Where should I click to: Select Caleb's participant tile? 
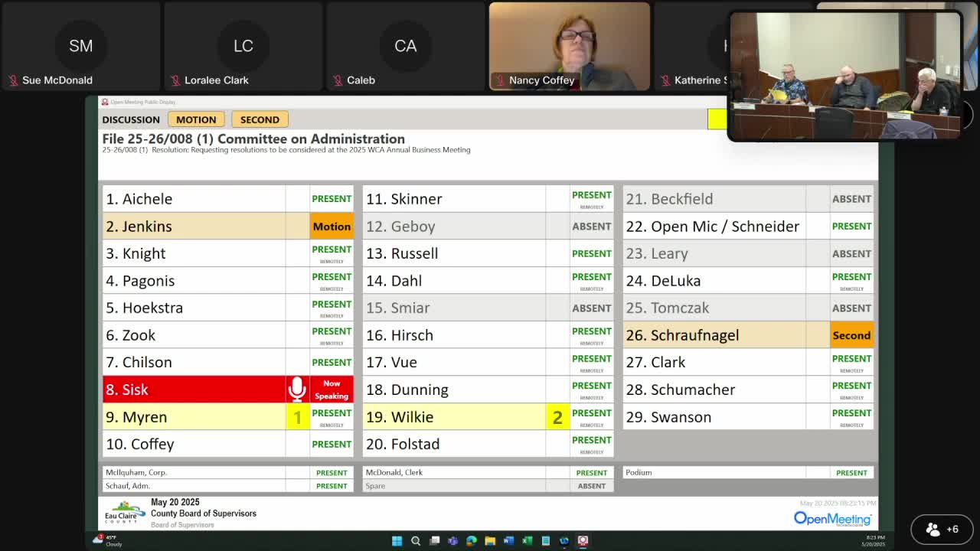point(405,46)
